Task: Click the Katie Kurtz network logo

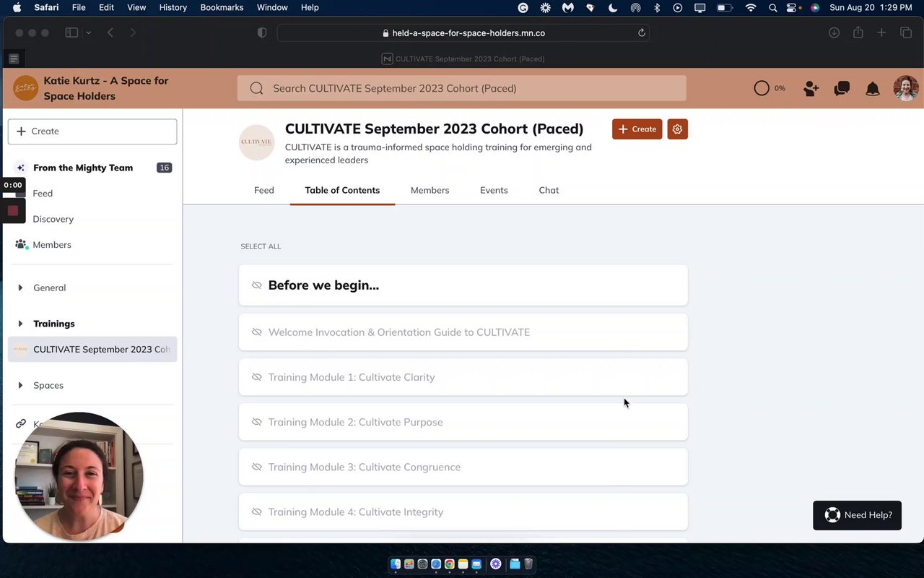Action: click(x=26, y=88)
